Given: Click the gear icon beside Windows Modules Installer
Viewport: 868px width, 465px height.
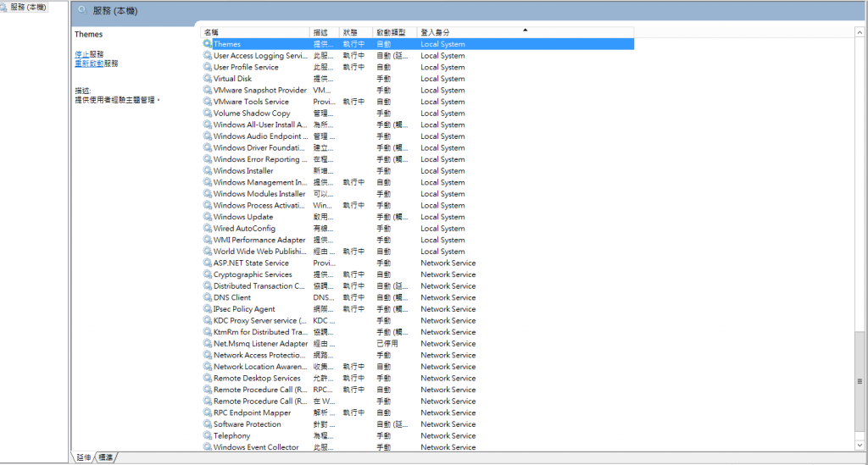Looking at the screenshot, I should point(208,193).
